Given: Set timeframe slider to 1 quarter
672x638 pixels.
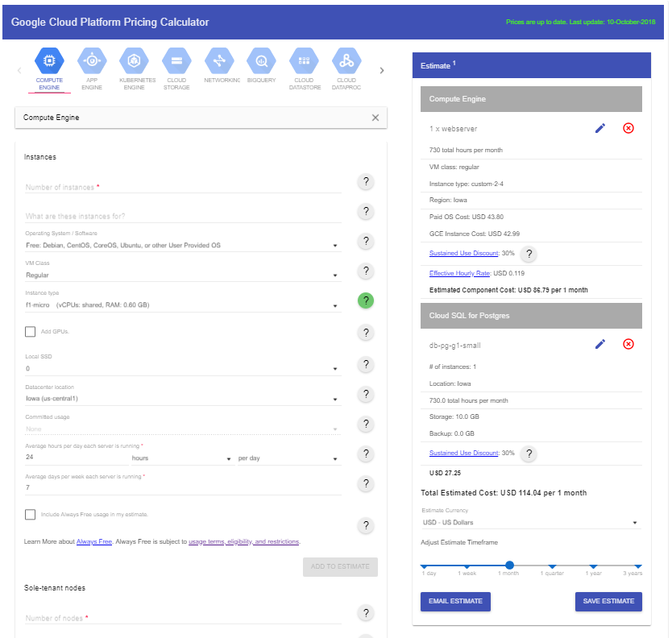Looking at the screenshot, I should coord(553,566).
